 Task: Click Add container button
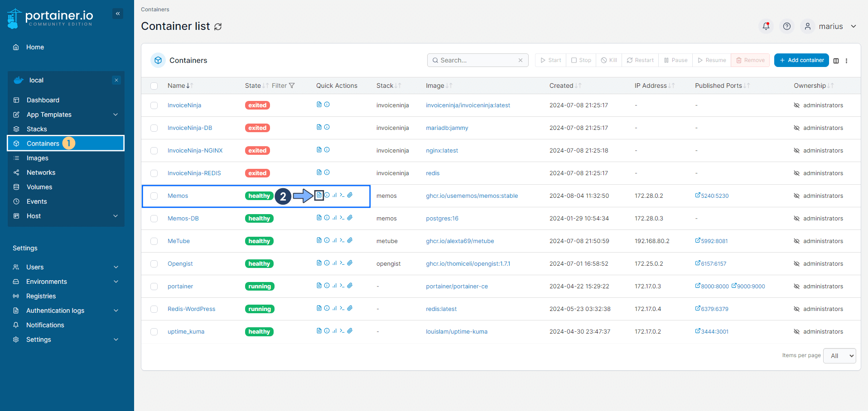point(801,60)
